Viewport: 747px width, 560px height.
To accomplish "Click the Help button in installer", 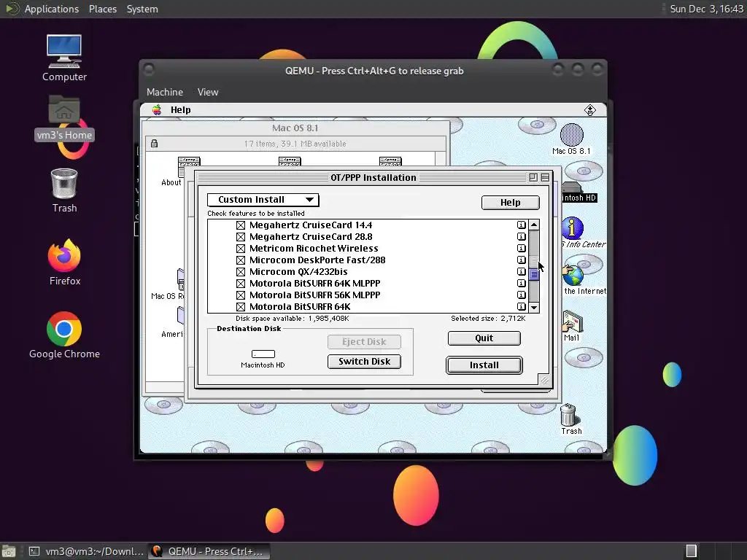I will click(x=510, y=203).
